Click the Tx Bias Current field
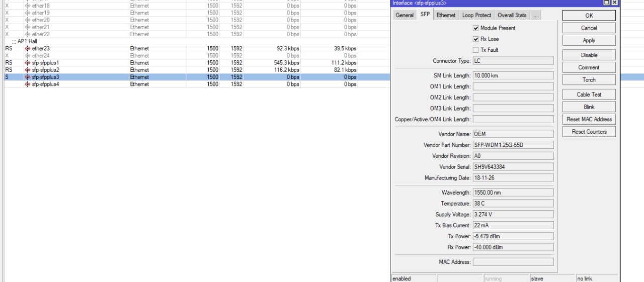 [513, 225]
